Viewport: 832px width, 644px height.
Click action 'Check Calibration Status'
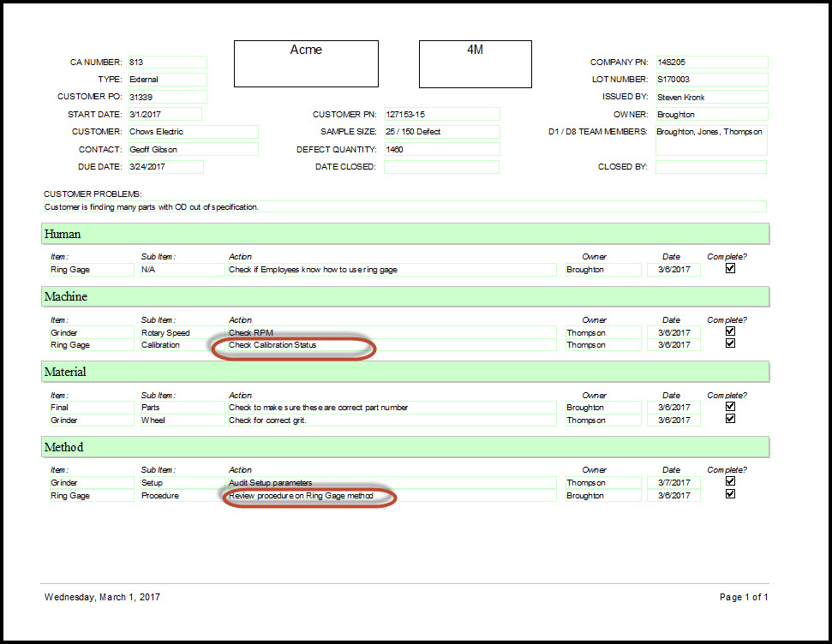pos(392,345)
